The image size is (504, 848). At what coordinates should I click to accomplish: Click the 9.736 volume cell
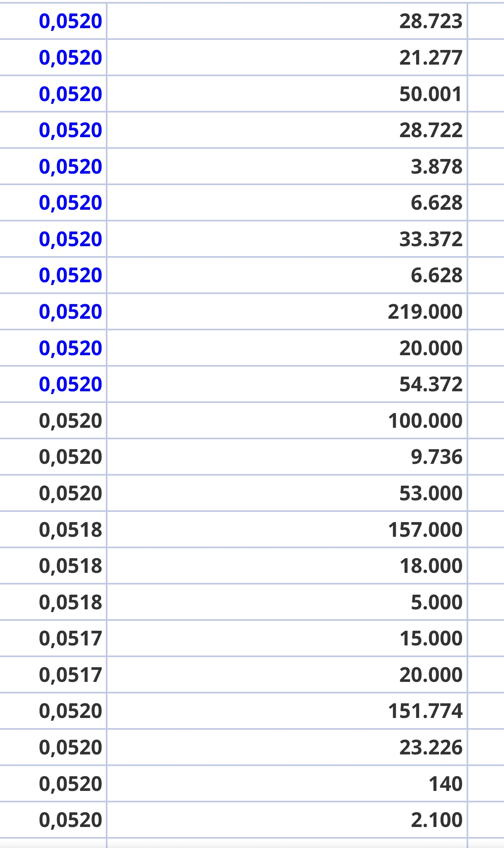pos(287,457)
